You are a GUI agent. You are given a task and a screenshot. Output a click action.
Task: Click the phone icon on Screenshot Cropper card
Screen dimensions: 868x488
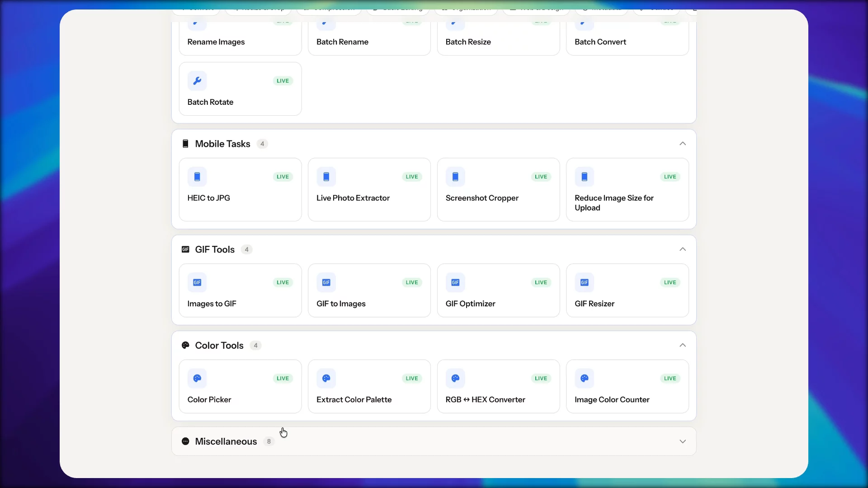click(455, 177)
